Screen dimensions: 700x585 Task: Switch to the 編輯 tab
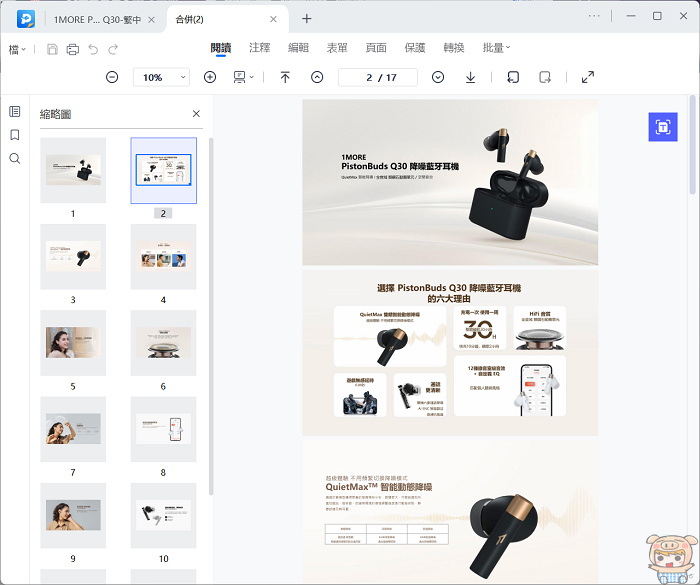pos(298,48)
